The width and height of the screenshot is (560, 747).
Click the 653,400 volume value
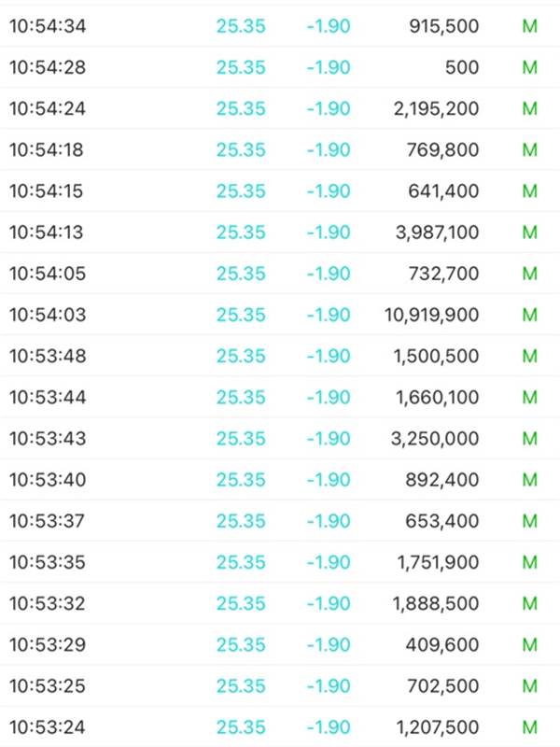(442, 521)
